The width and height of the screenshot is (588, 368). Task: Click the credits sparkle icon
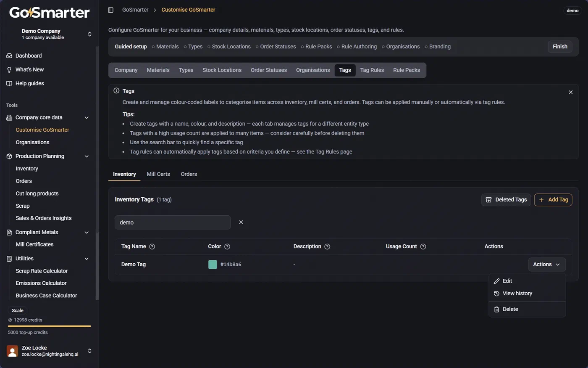point(10,320)
